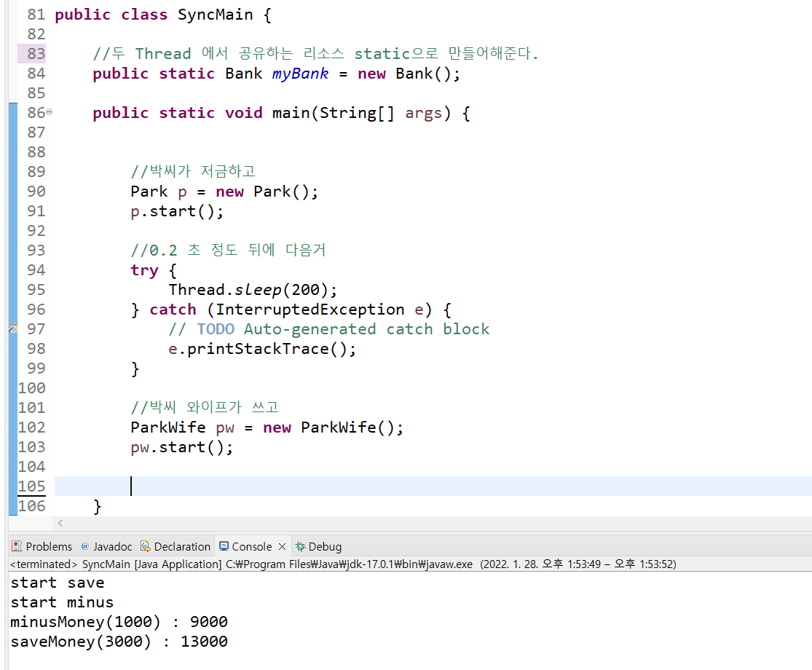Click 'saveMoney(3000) : 13000' console line
812x670 pixels.
pos(119,642)
